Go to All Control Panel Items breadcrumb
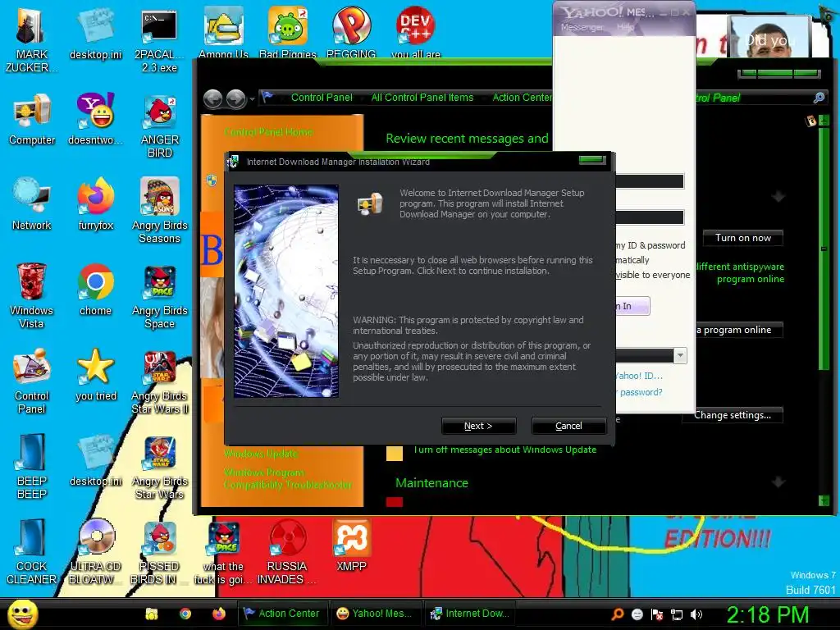Viewport: 840px width, 630px height. click(422, 98)
